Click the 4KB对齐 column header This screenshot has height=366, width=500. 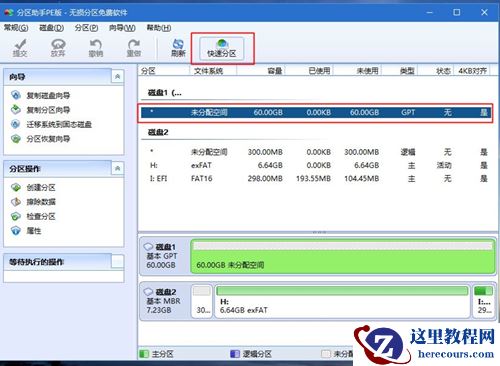tap(472, 71)
